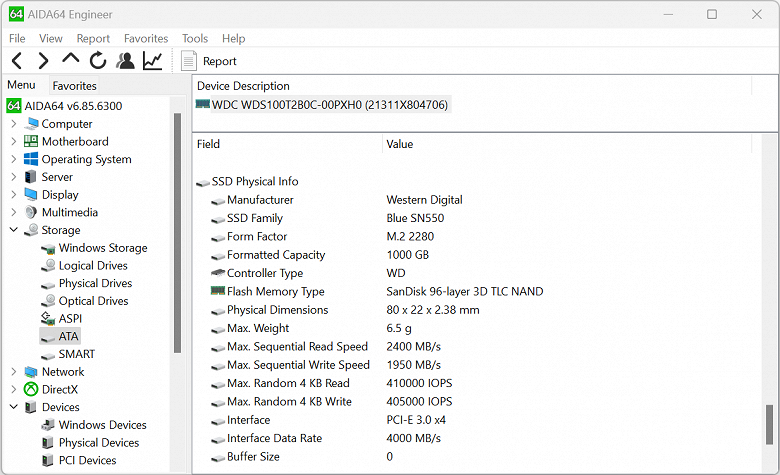Click the Value column header
The image size is (780, 475).
click(400, 144)
